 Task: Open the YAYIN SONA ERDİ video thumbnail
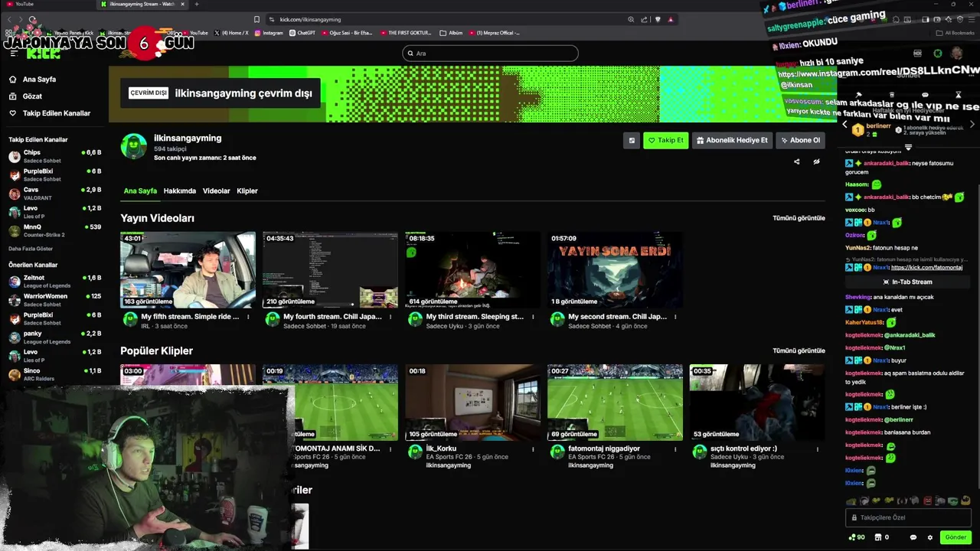(615, 270)
